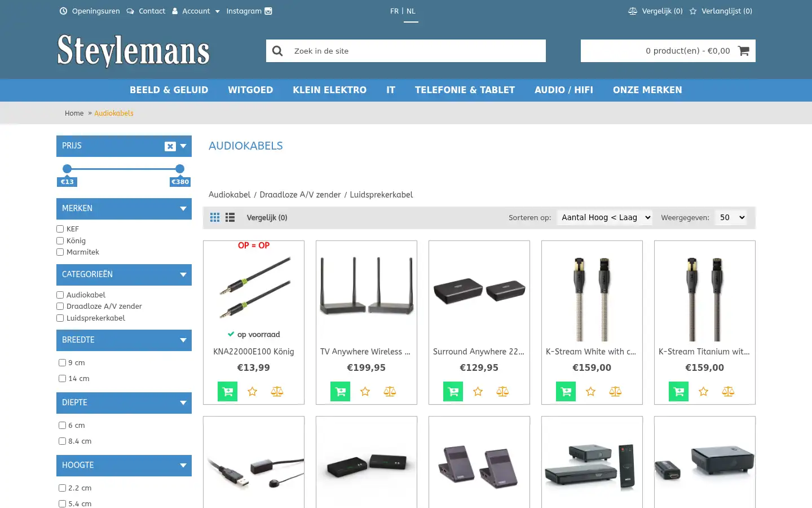The height and width of the screenshot is (508, 812).
Task: Collapse the Hoogte filter panel
Action: [x=183, y=466]
